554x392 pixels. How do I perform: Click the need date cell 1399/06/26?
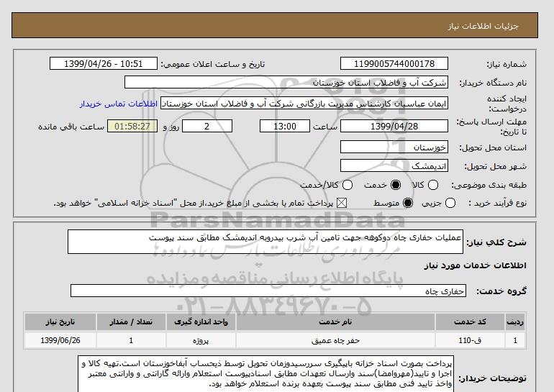60,340
